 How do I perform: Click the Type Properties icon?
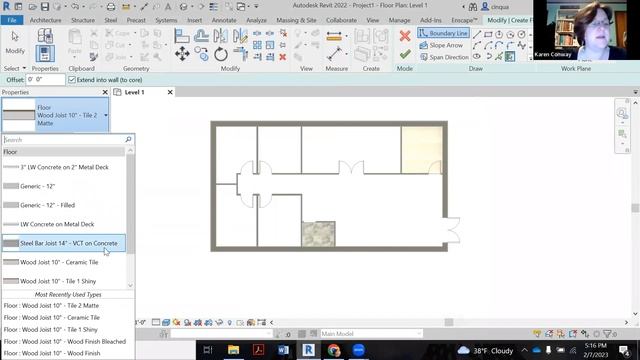point(45,36)
